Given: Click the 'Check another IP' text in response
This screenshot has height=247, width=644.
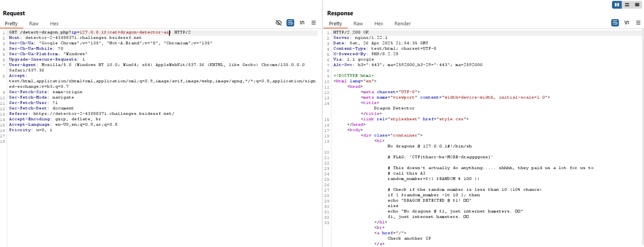Looking at the screenshot, I should (409, 238).
